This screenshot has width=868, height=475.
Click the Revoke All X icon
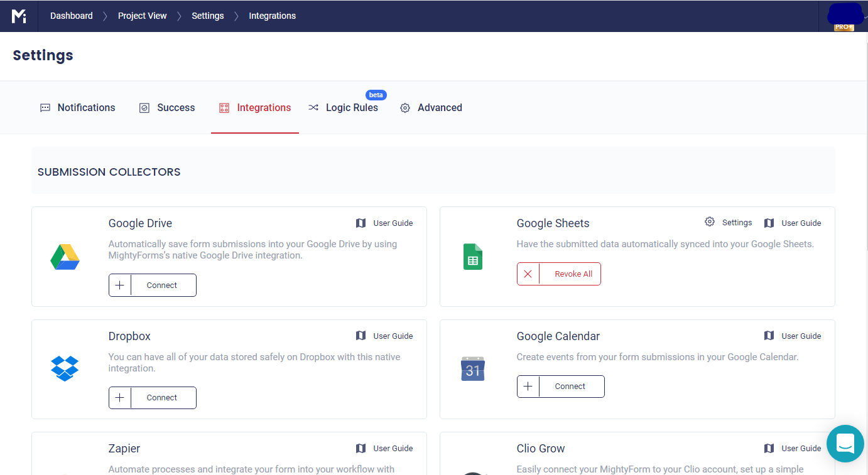(x=528, y=274)
